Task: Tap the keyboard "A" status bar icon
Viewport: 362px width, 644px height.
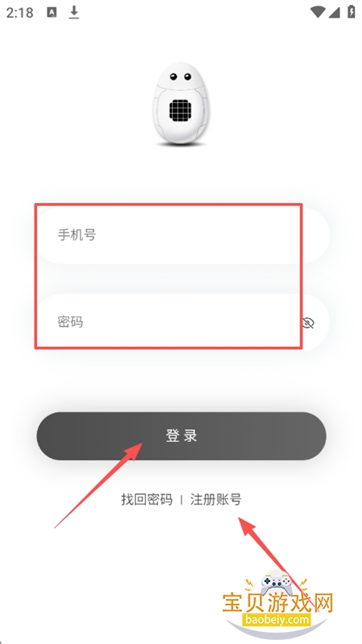Action: 51,13
